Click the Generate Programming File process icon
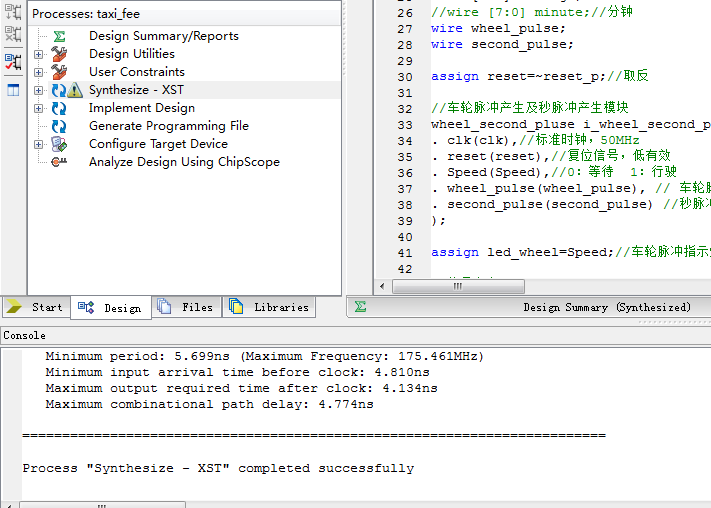 (x=59, y=126)
